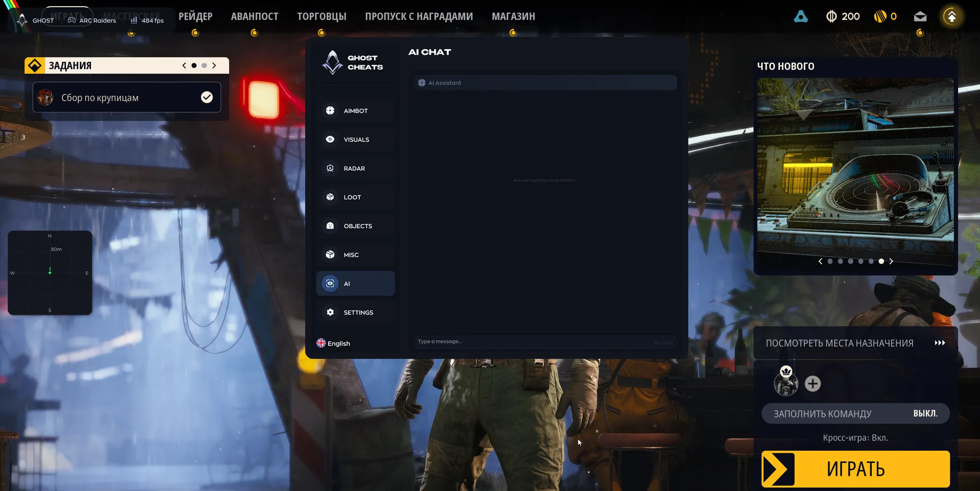Click the blue triangle icon in top bar
This screenshot has height=491, width=980.
click(x=801, y=16)
